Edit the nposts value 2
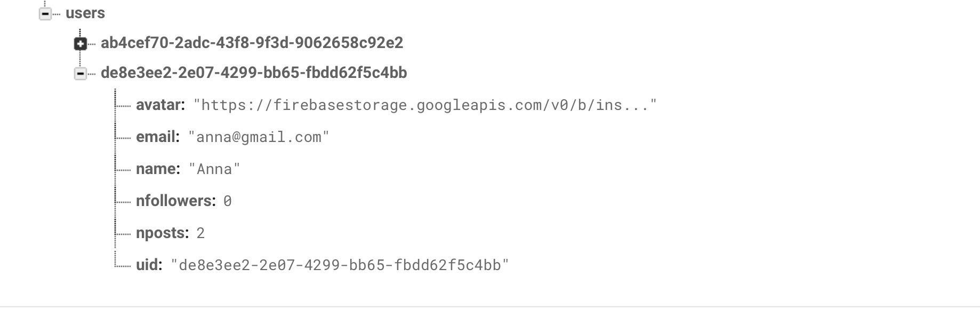Screen dimensions: 980x316 200,233
